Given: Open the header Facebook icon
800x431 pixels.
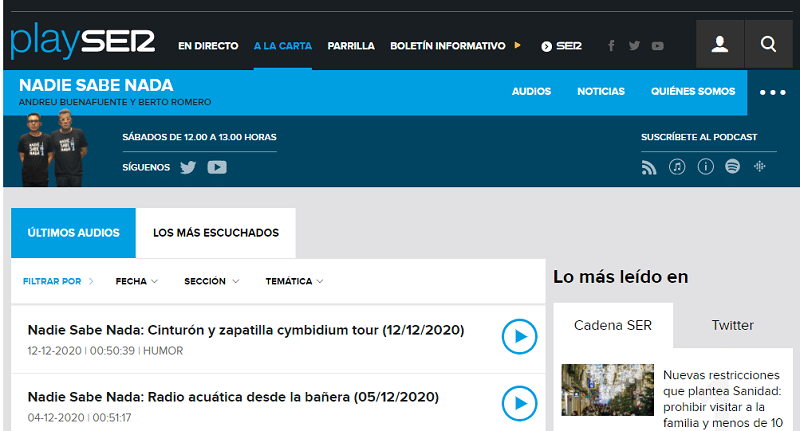Looking at the screenshot, I should (611, 46).
